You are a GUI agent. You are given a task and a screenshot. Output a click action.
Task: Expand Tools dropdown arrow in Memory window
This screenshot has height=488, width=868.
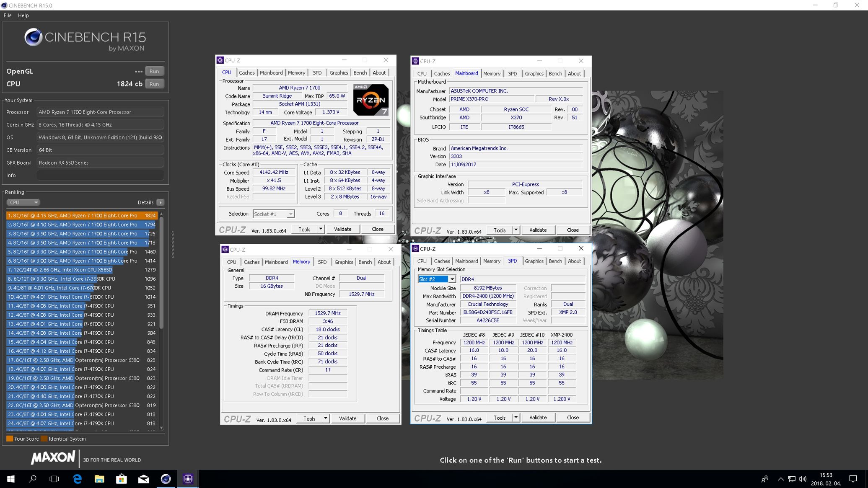tap(326, 418)
